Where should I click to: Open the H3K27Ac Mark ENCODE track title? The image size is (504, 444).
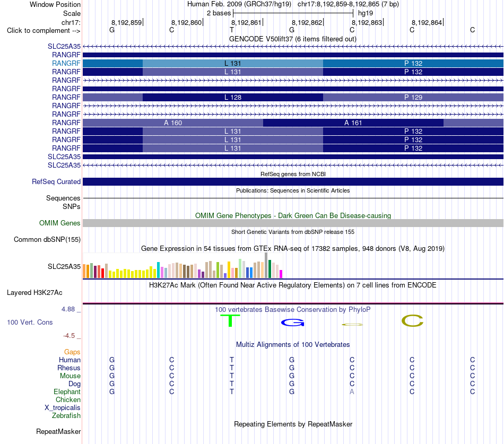tap(293, 285)
